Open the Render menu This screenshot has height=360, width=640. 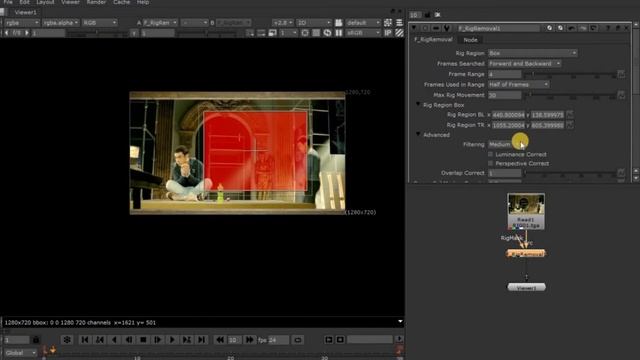coord(96,2)
